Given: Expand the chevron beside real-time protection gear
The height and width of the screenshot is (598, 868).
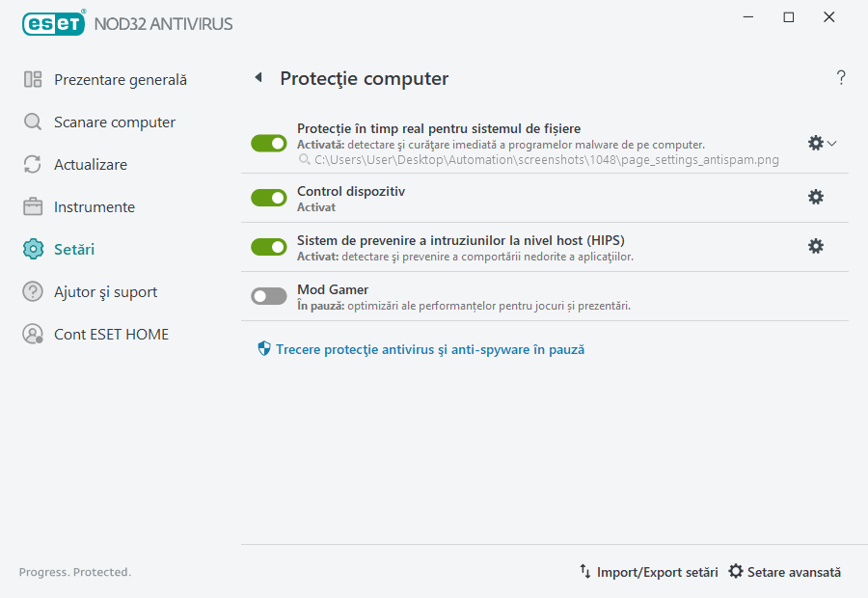Looking at the screenshot, I should 831,142.
